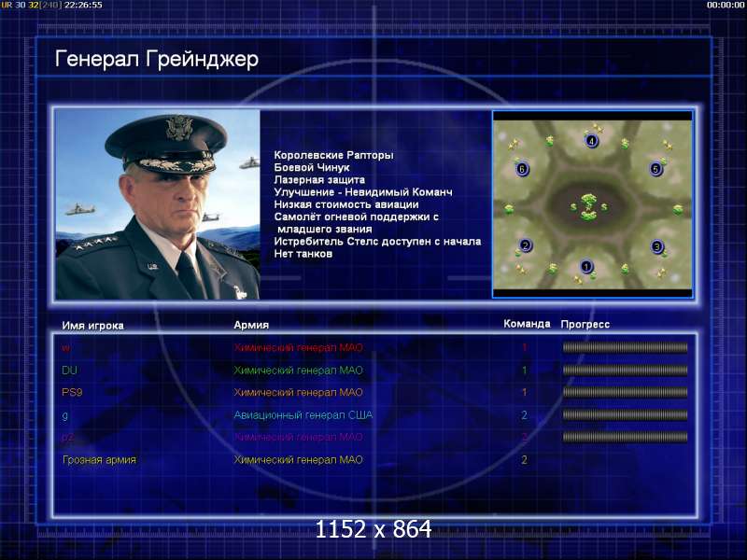Select player name 'p2' in the list
The height and width of the screenshot is (560, 747).
(x=67, y=438)
